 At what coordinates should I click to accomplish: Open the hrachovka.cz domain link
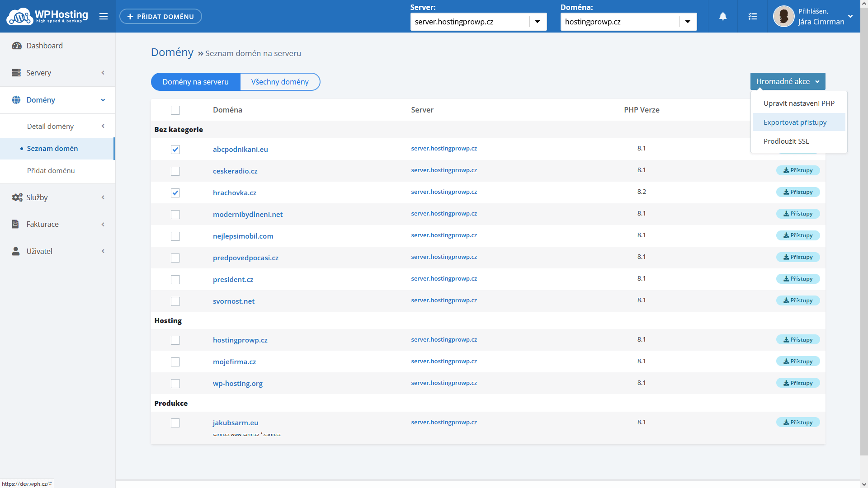(x=234, y=193)
